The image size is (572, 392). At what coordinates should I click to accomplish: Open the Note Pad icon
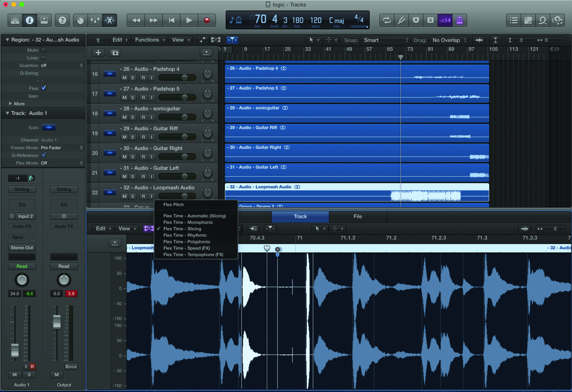coord(528,20)
